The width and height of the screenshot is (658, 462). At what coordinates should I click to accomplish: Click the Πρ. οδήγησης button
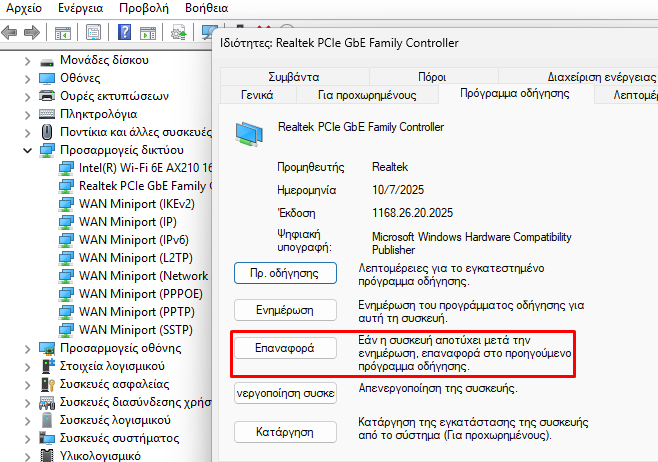(x=285, y=273)
